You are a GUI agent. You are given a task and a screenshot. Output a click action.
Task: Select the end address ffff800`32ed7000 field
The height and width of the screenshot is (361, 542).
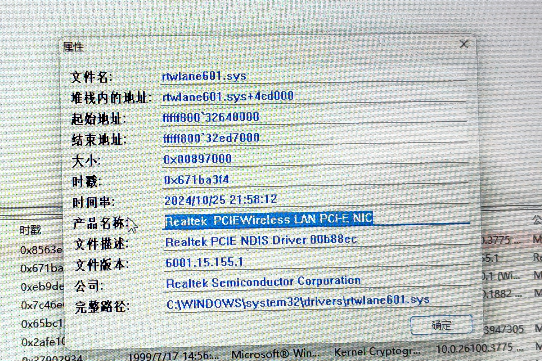pos(315,138)
